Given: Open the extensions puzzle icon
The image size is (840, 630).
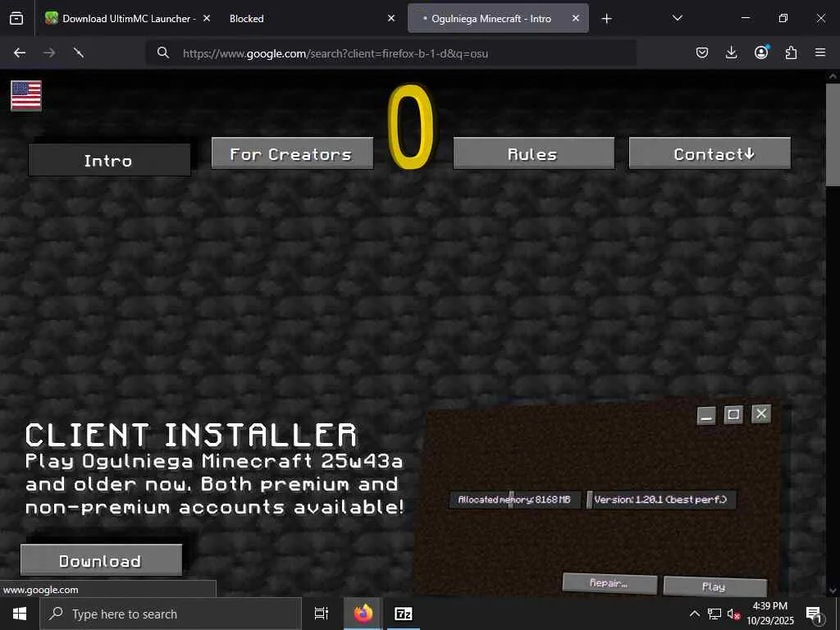Looking at the screenshot, I should (791, 52).
